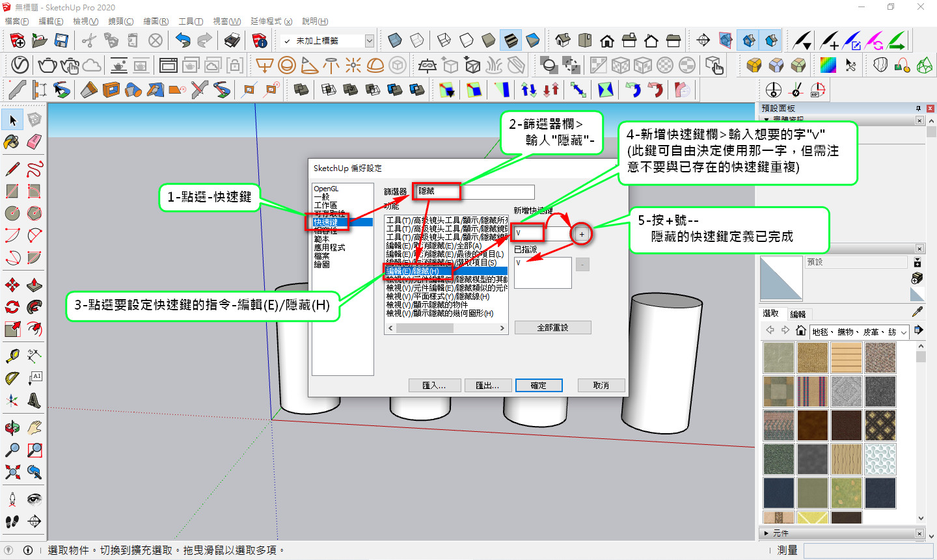This screenshot has height=560, width=937.
Task: Enable Monochrome face style
Action: point(533,41)
